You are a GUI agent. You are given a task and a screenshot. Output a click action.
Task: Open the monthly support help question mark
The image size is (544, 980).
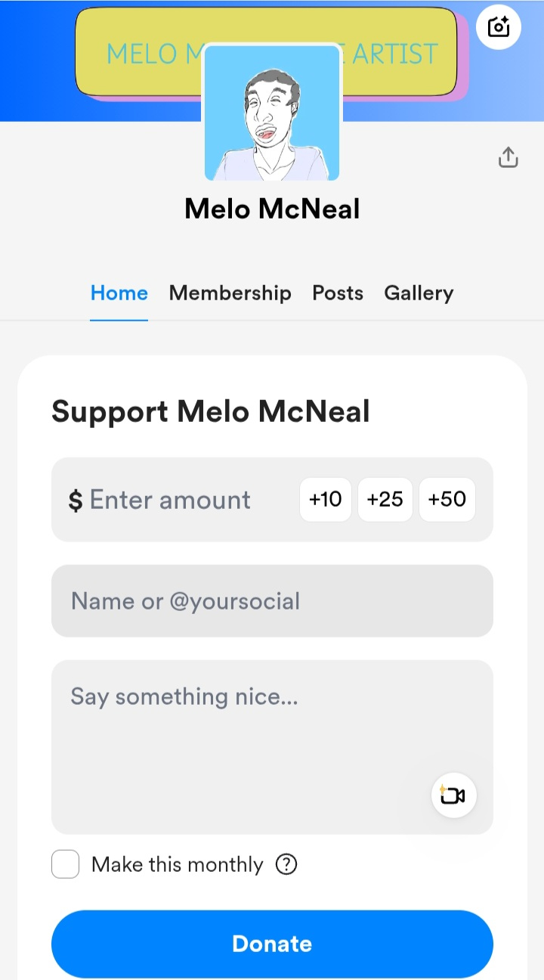pyautogui.click(x=286, y=864)
